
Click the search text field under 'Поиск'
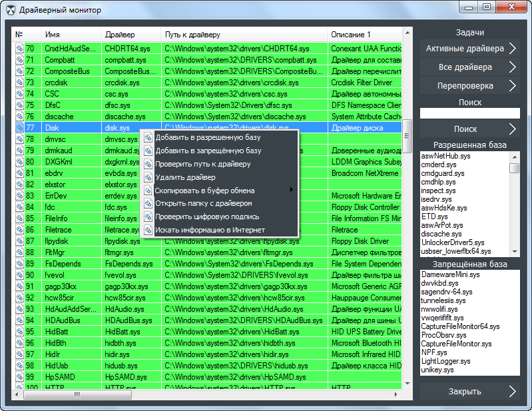tap(469, 114)
